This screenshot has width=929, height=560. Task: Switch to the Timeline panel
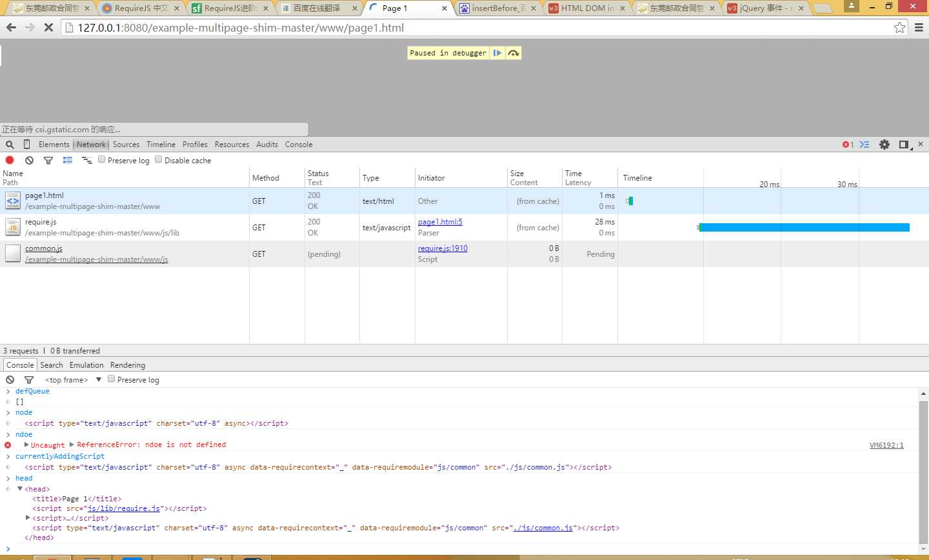[161, 145]
